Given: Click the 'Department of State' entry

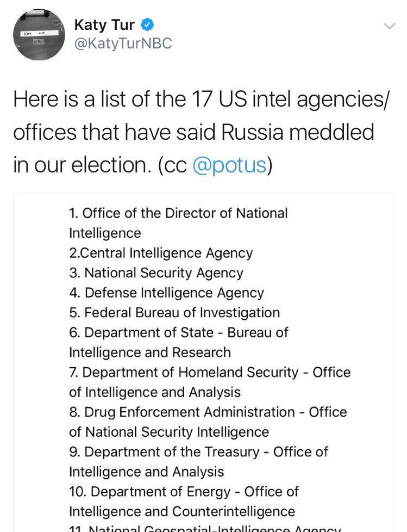Looking at the screenshot, I should click(x=179, y=332).
